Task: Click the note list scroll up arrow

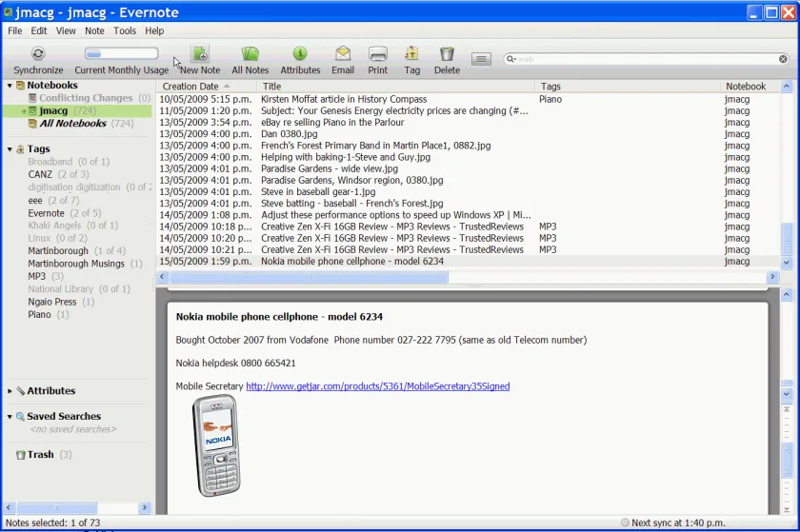Action: [x=787, y=87]
